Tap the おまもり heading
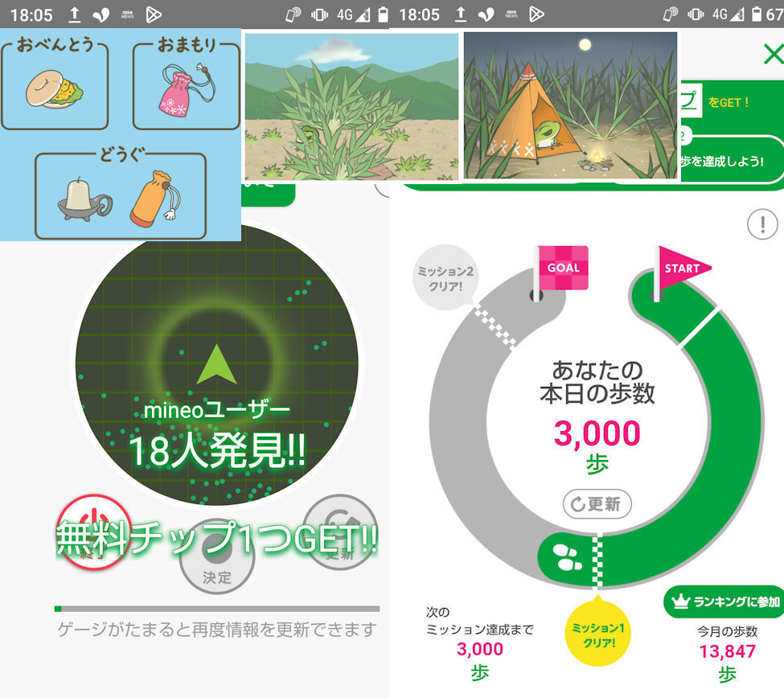 pos(187,44)
